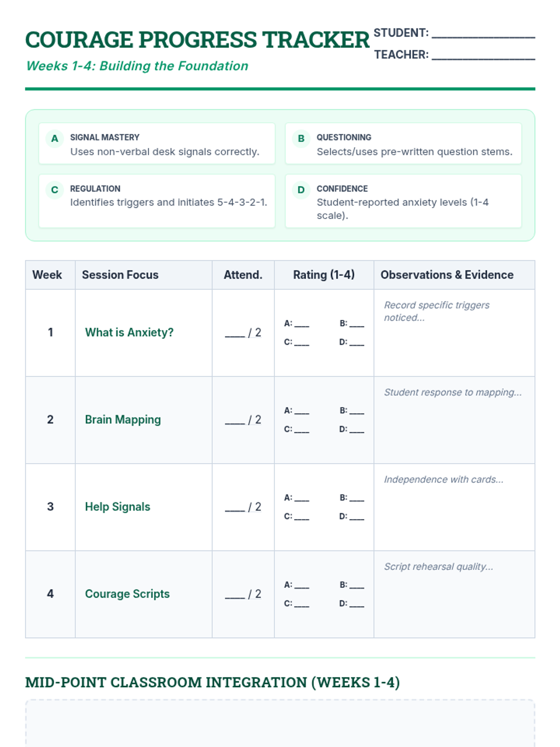Click the 'Record specific triggers noticed' observation cell
Image resolution: width=560 pixels, height=747 pixels.
click(454, 332)
